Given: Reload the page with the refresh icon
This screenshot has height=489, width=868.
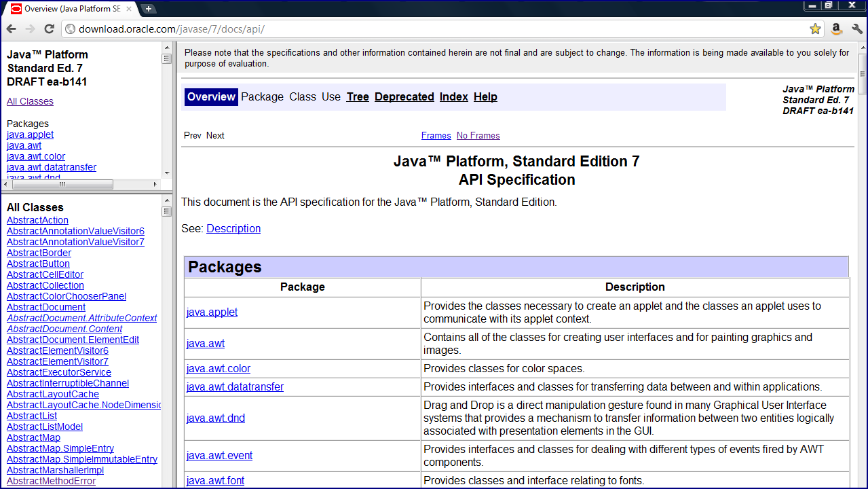Looking at the screenshot, I should (x=49, y=29).
